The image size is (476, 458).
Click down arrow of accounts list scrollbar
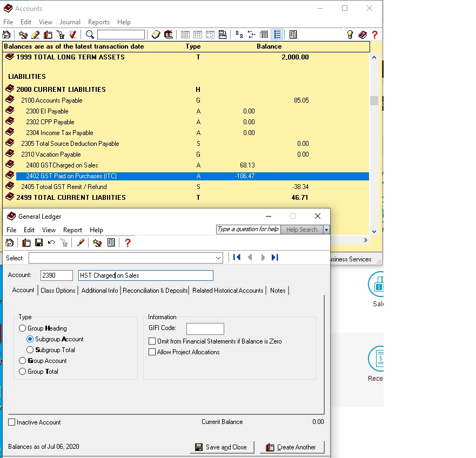coord(374,231)
